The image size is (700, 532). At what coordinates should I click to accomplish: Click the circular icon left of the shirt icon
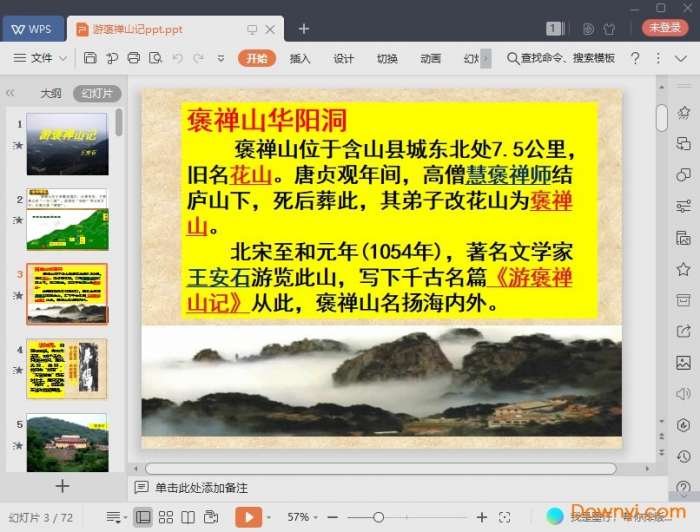(x=588, y=29)
